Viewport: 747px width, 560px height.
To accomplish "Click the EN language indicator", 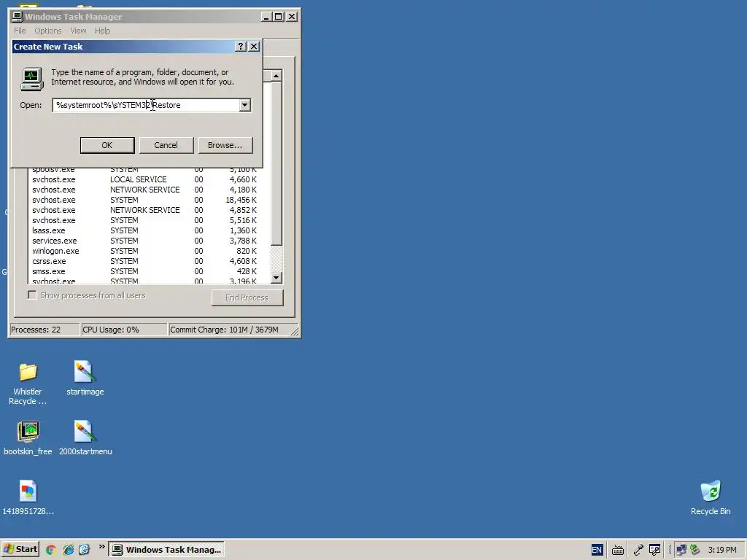I will (597, 550).
